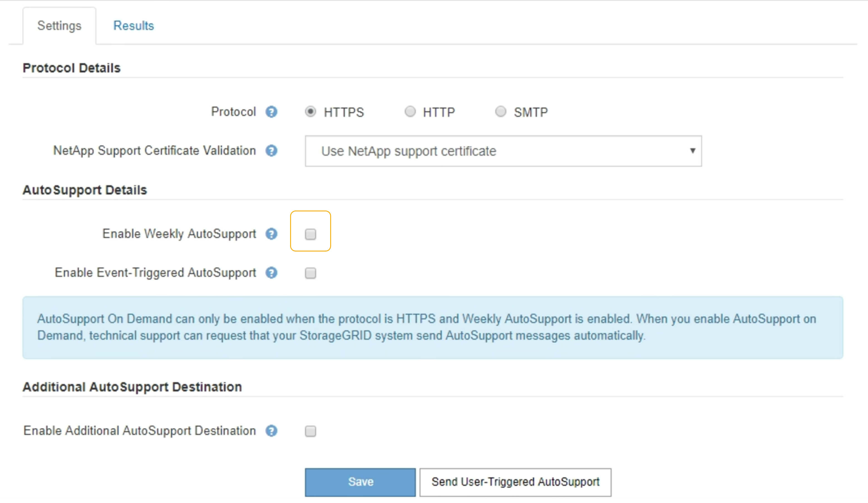Click the Save button
Viewport: 868px width, 503px height.
(x=360, y=482)
